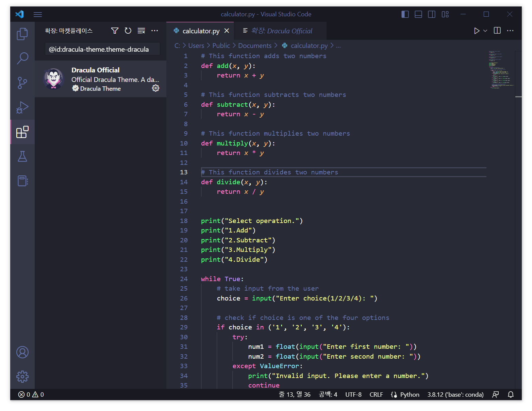
Task: Click the Dracula extension avatar thumbnail
Action: pos(54,79)
